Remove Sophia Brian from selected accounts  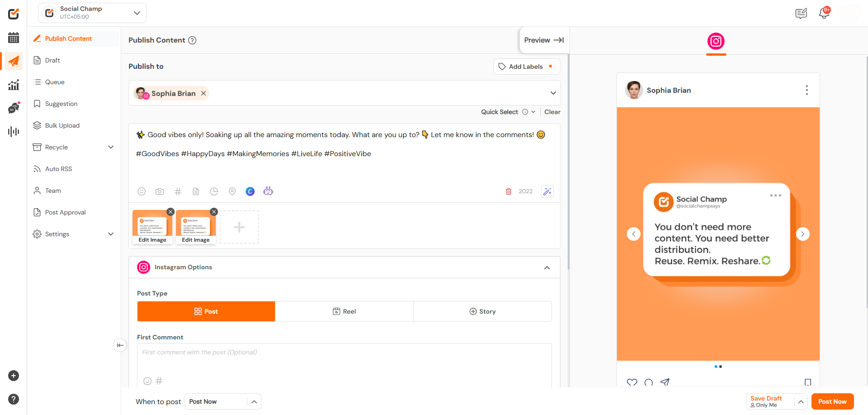[x=204, y=93]
